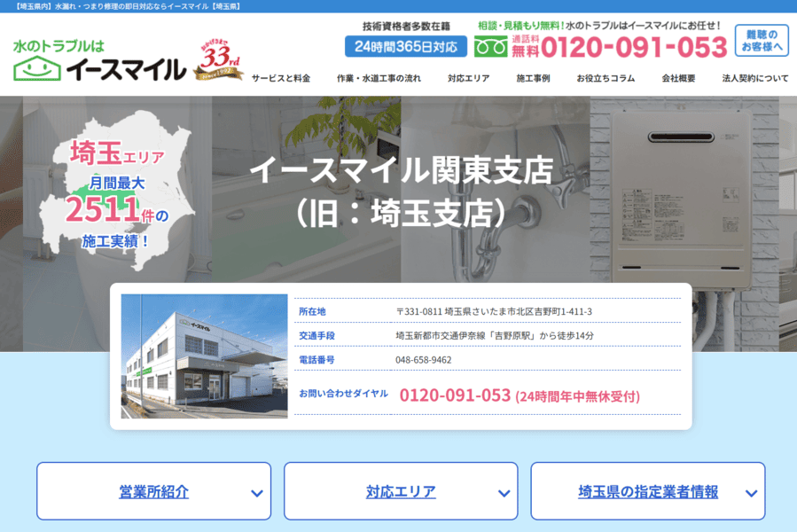Click the 33rd anniversary badge
The image size is (797, 532).
[x=219, y=60]
